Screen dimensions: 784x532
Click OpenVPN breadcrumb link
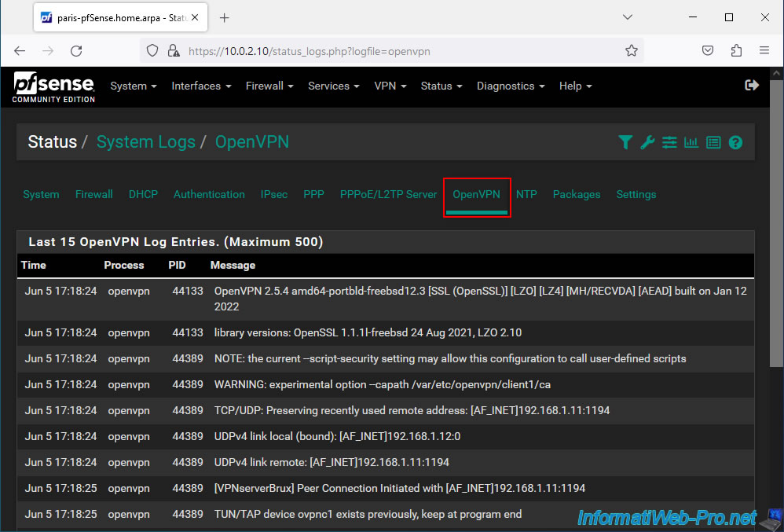click(252, 142)
